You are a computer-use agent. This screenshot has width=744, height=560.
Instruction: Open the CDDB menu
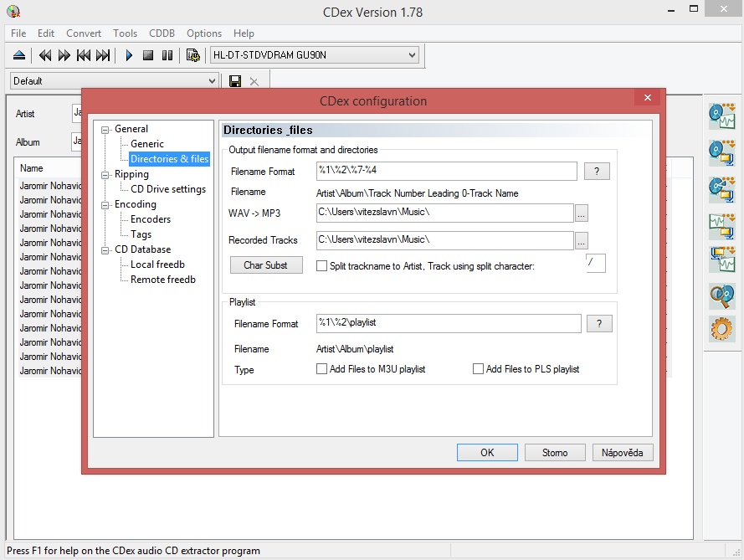click(162, 33)
